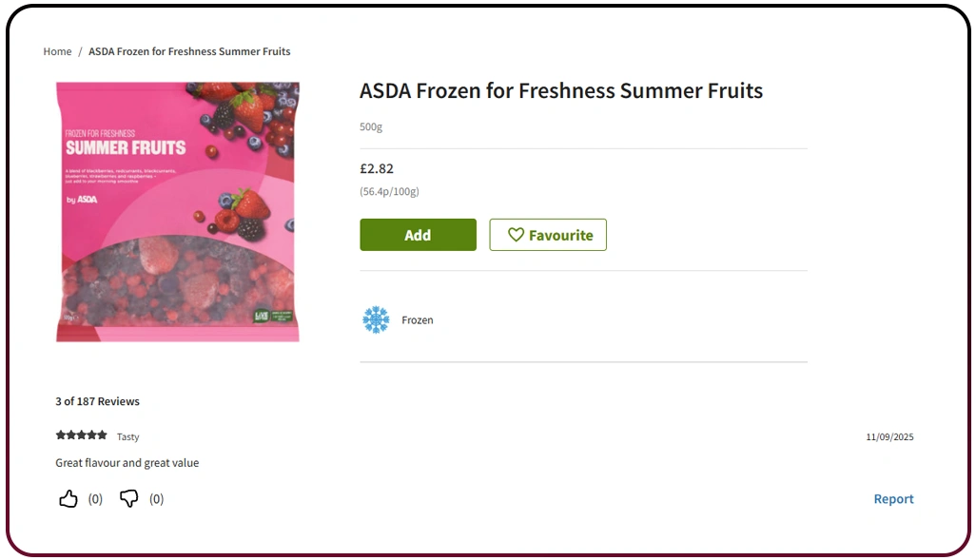Report the Tasty review
The image size is (976, 560).
point(893,499)
